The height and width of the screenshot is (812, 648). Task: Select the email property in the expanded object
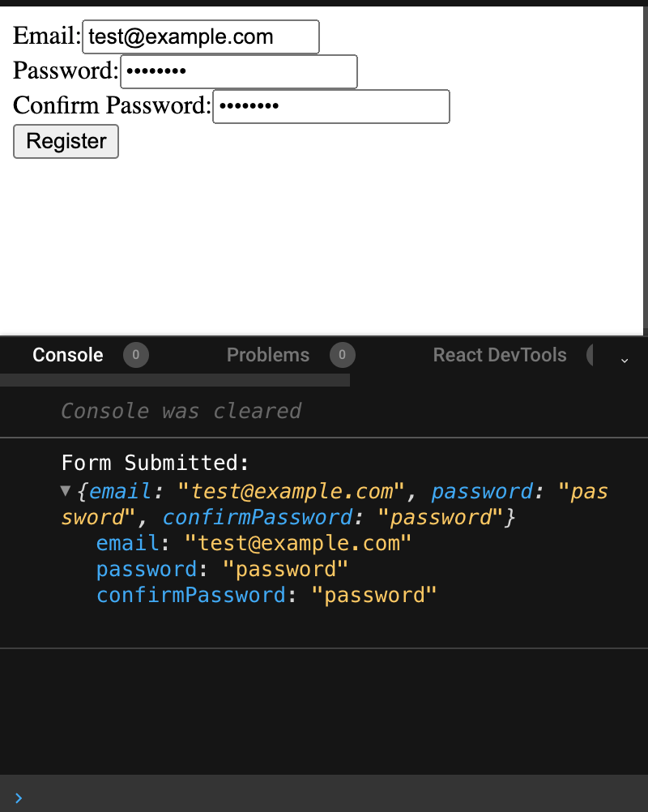[254, 543]
